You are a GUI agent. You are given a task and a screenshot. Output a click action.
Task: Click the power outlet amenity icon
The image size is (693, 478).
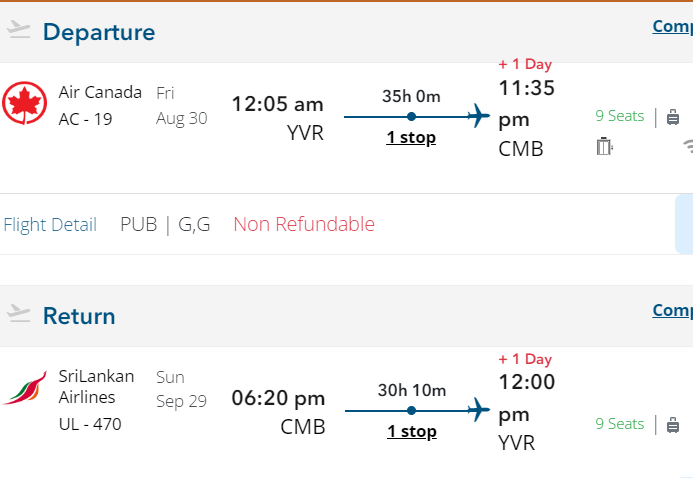click(x=603, y=147)
